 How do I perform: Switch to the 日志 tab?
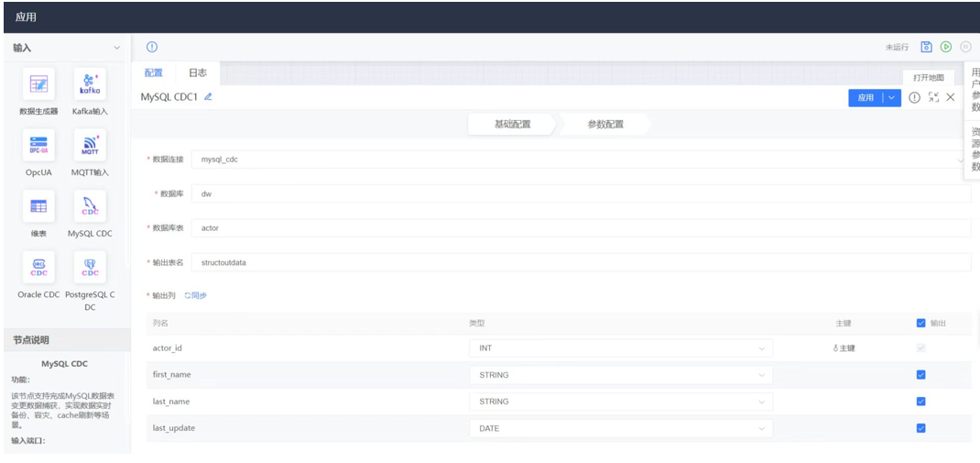point(197,73)
